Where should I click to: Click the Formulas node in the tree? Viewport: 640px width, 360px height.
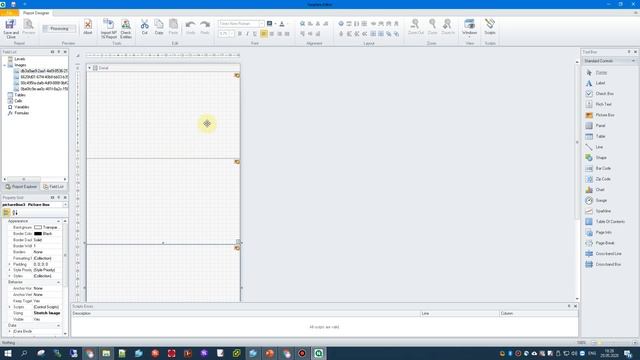(22, 113)
